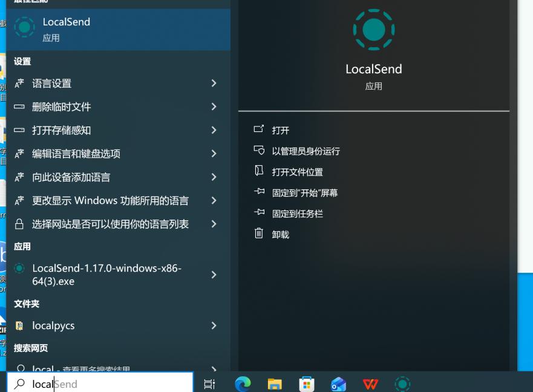533x392 pixels.
Task: Select 删除临时文件 settings result
Action: tap(119, 106)
